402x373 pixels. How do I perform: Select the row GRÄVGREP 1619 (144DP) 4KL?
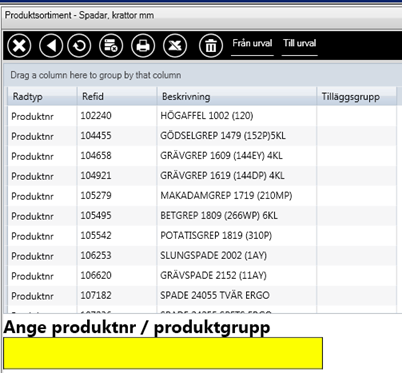(202, 176)
